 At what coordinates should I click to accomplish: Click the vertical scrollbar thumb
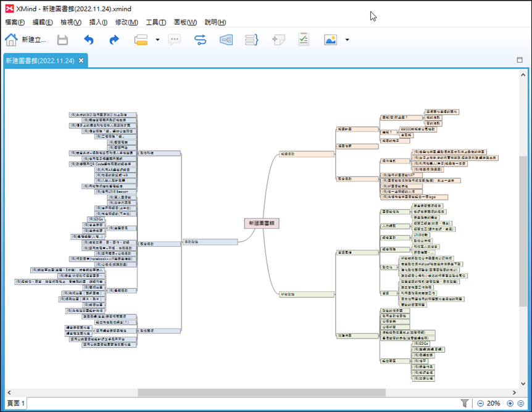point(523,231)
